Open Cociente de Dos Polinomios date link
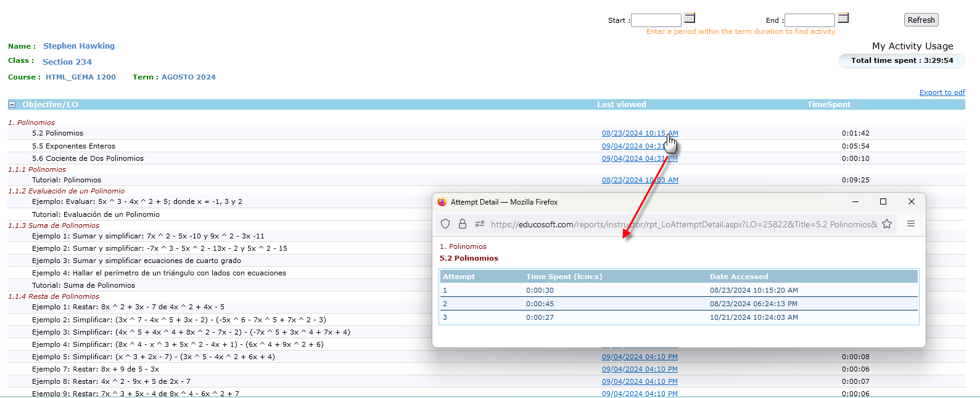Viewport: 980px width, 398px height. 639,159
